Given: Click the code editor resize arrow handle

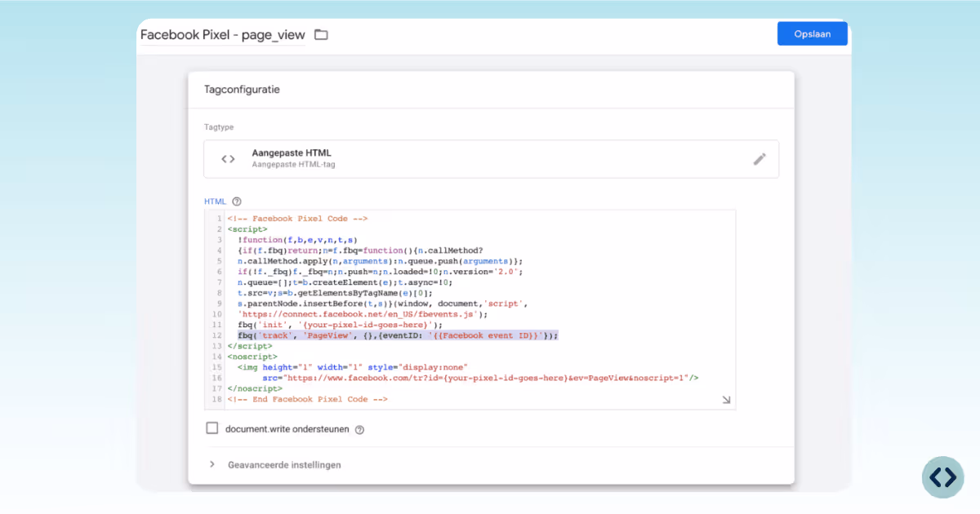Looking at the screenshot, I should click(726, 400).
